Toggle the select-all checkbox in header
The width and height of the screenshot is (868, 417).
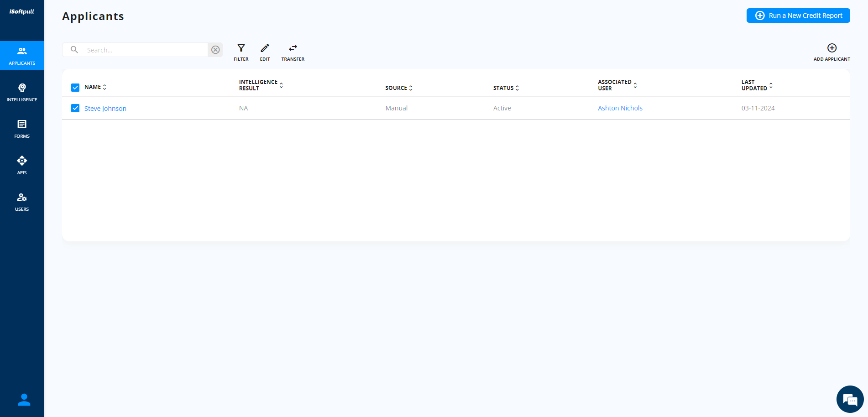(x=75, y=88)
